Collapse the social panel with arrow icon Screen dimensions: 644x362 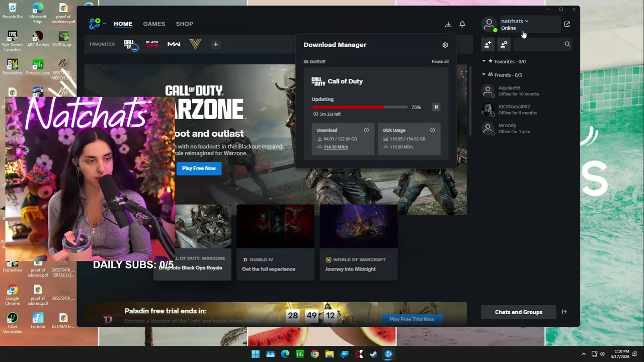pyautogui.click(x=564, y=312)
